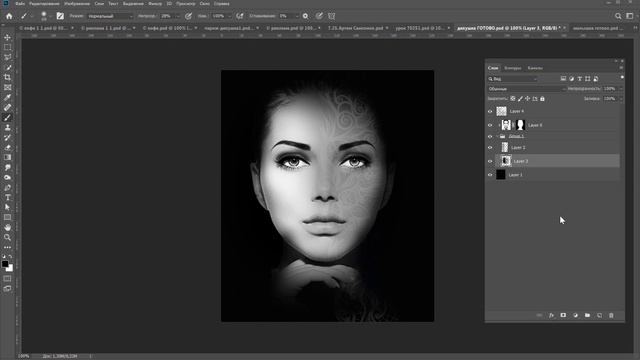Open the Файл menu
640x360 pixels.
pyautogui.click(x=20, y=4)
